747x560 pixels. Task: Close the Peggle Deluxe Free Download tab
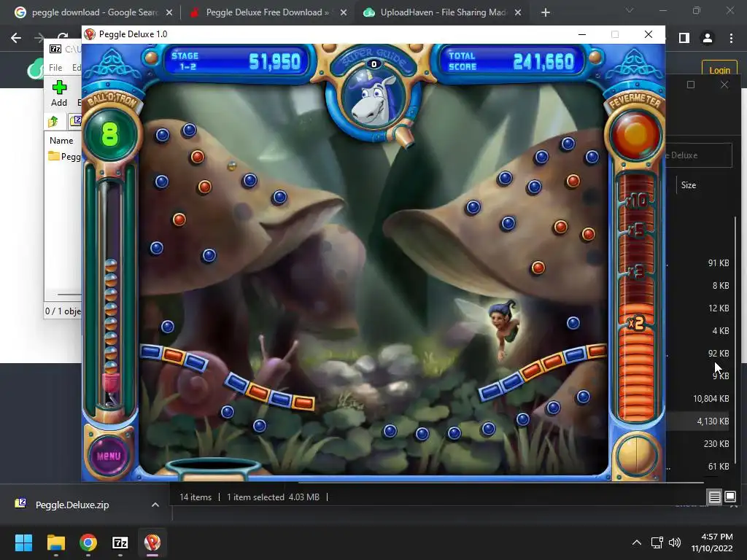tap(344, 12)
